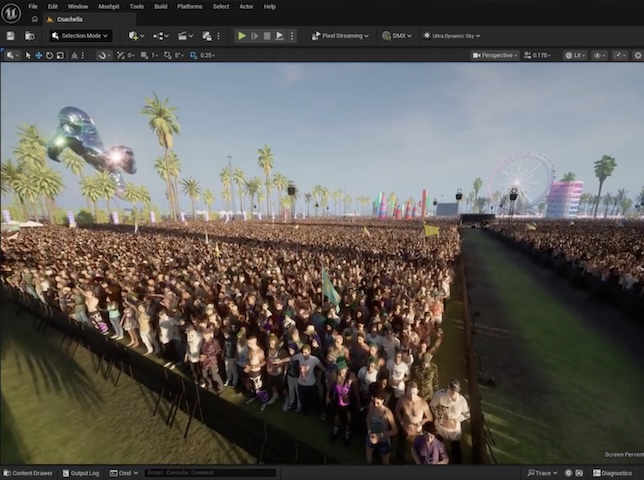
Task: Click the Play button in toolbar
Action: point(241,36)
